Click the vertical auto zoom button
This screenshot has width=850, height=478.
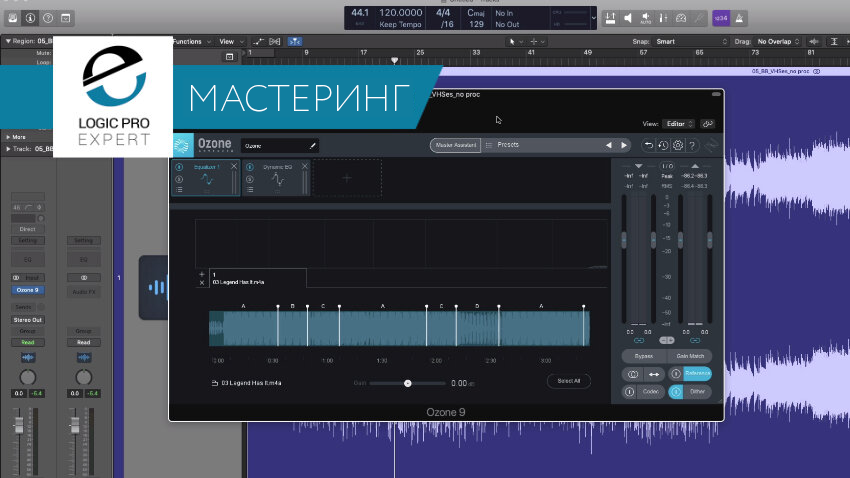pyautogui.click(x=834, y=42)
